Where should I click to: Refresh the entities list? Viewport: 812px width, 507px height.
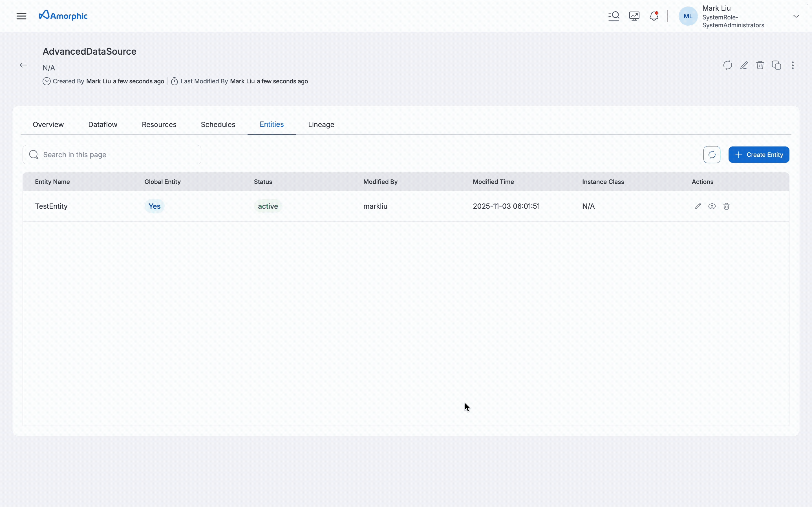[712, 155]
